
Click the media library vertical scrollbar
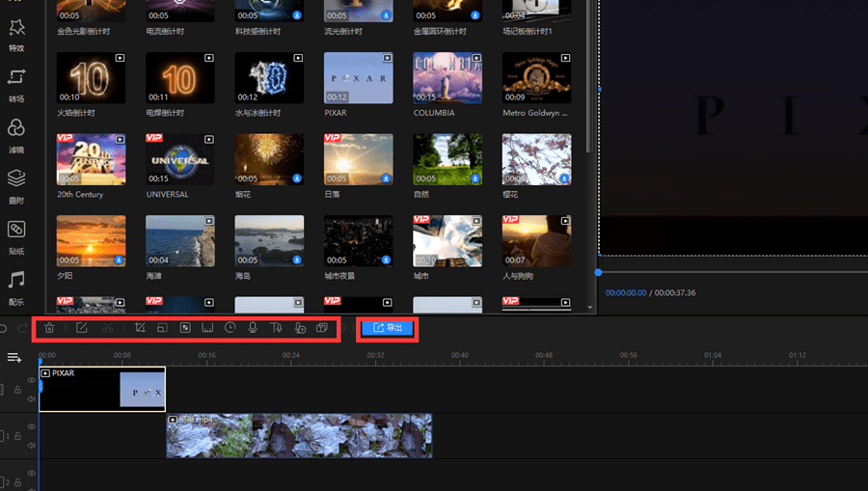589,77
